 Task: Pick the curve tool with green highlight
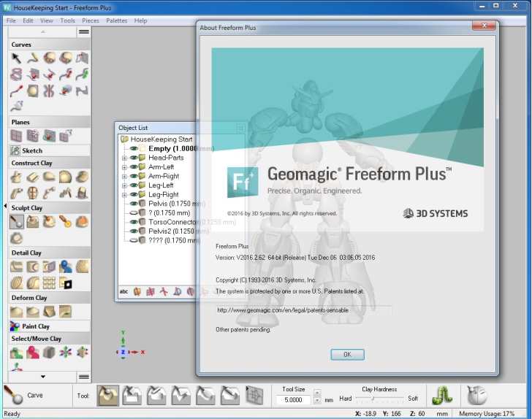[x=82, y=74]
